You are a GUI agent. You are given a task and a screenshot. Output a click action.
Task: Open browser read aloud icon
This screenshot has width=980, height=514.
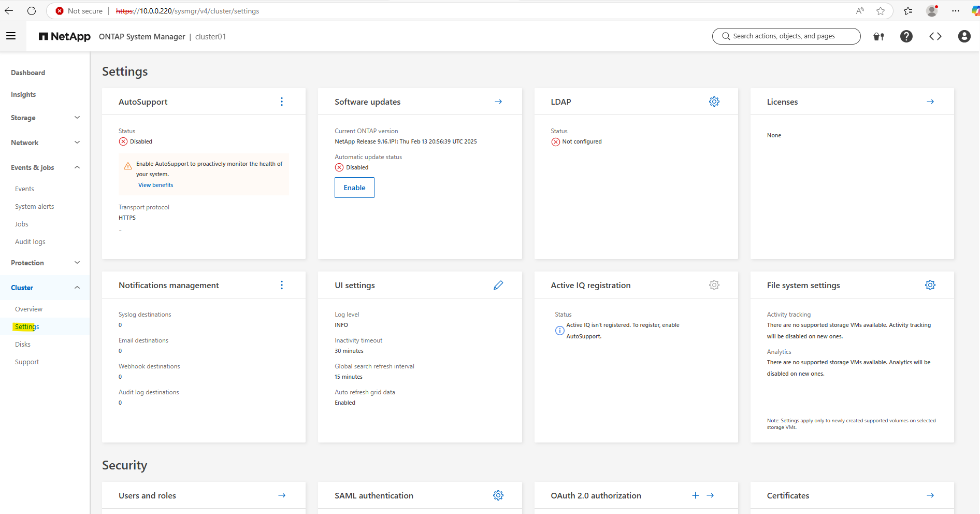(x=860, y=11)
